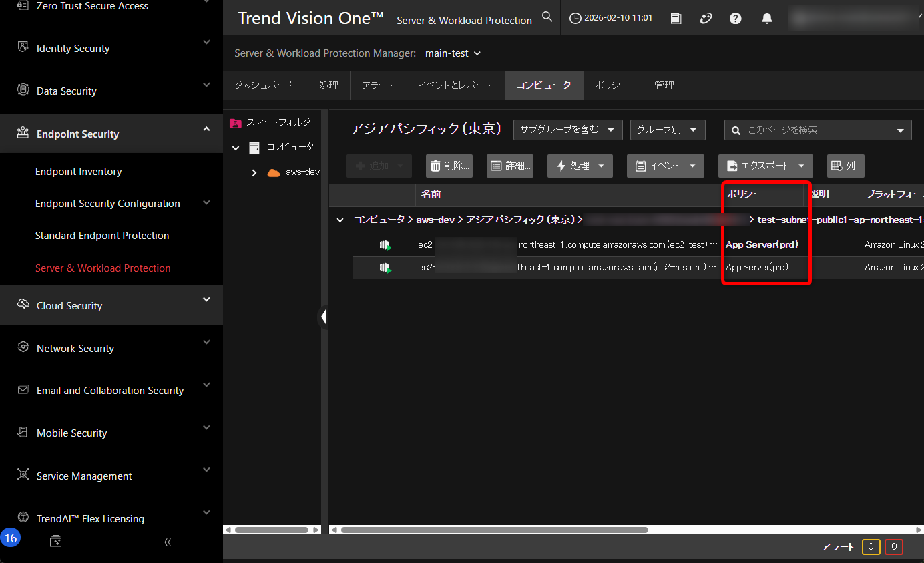Image resolution: width=924 pixels, height=563 pixels.
Task: Click the tree pane horizontal scrollbar thumb
Action: 271,530
